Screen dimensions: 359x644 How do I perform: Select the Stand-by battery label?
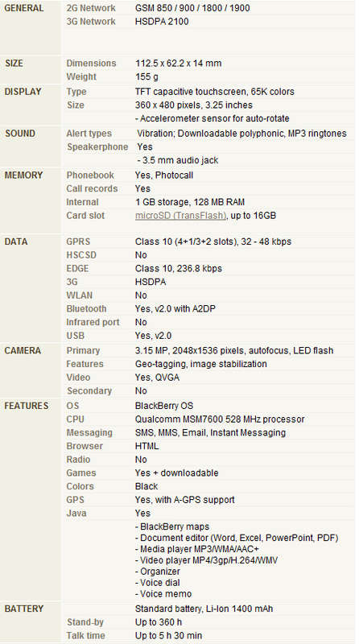tap(85, 621)
